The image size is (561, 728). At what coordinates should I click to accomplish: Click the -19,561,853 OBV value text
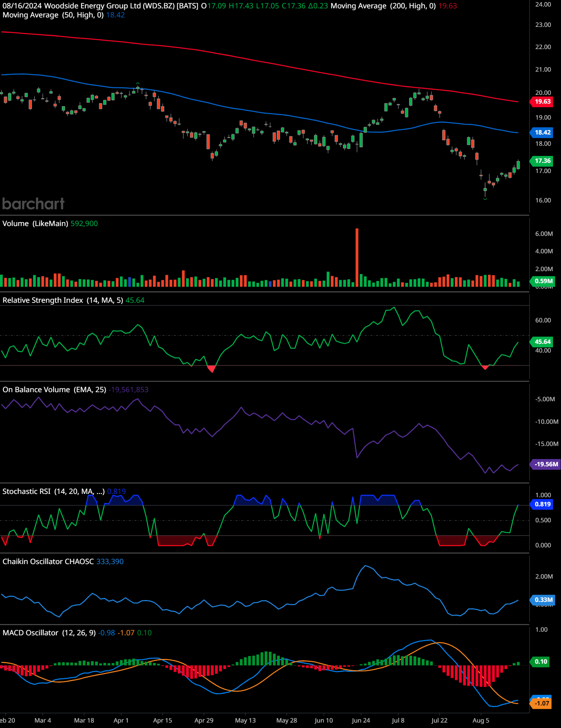coord(129,390)
